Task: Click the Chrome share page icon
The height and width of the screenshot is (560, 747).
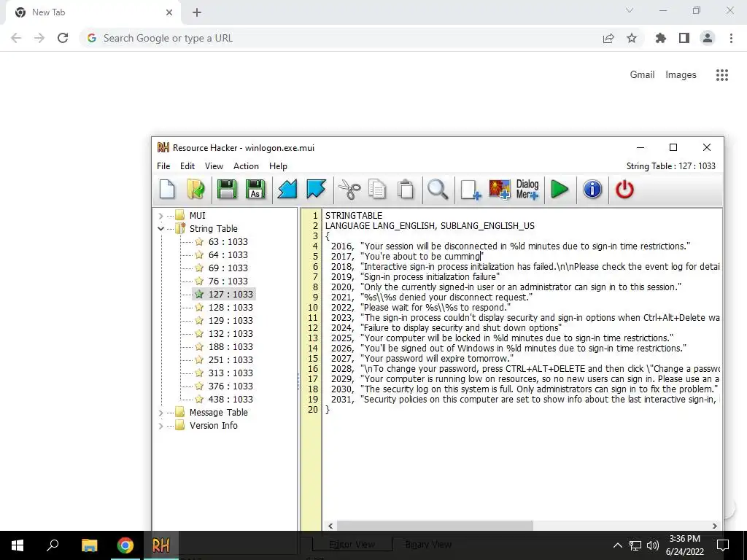Action: click(x=608, y=38)
